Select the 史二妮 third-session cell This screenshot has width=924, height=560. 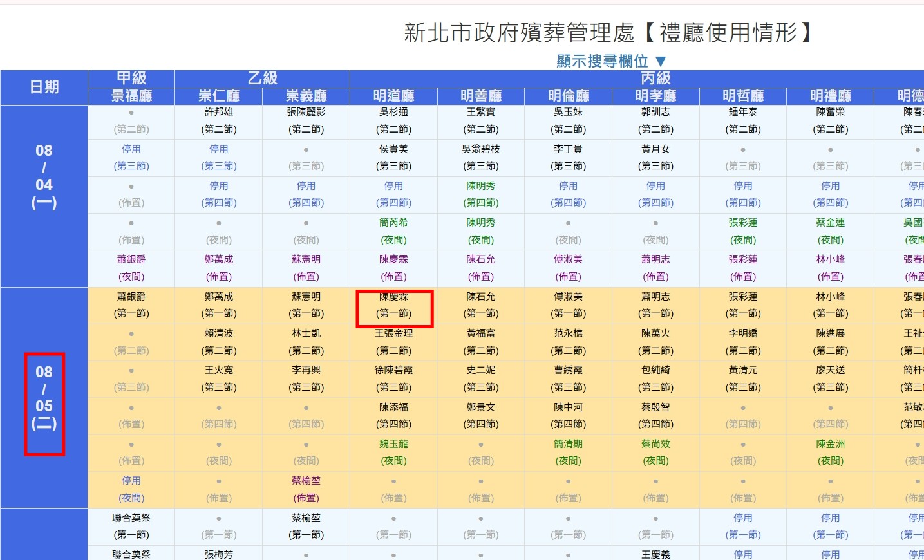coord(481,378)
